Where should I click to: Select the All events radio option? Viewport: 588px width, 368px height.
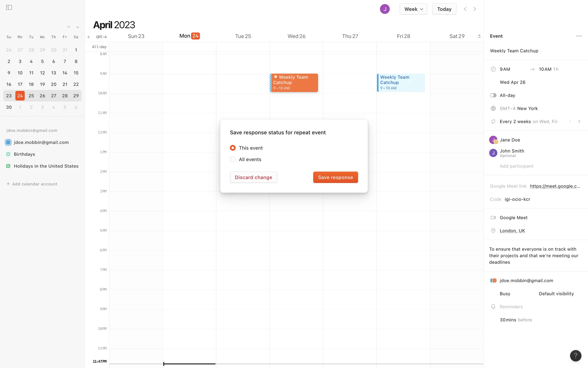click(233, 159)
